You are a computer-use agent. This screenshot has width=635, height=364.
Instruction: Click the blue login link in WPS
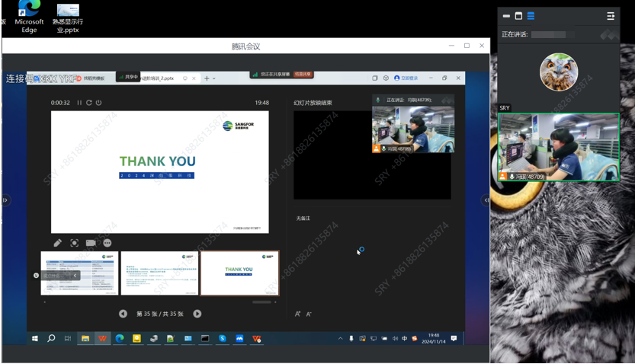coord(406,78)
